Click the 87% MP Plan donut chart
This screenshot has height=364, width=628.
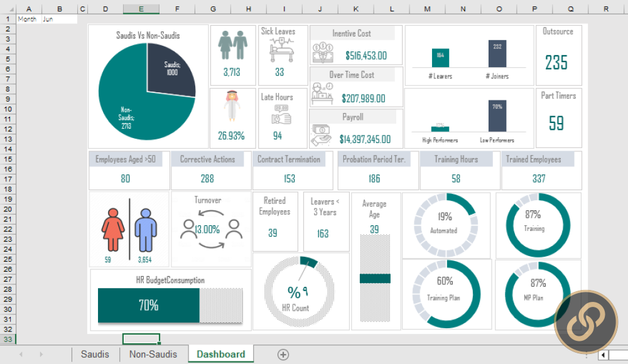pyautogui.click(x=538, y=294)
